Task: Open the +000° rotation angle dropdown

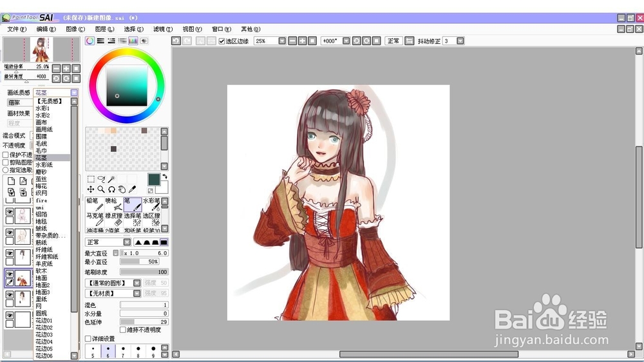Action: pos(346,41)
